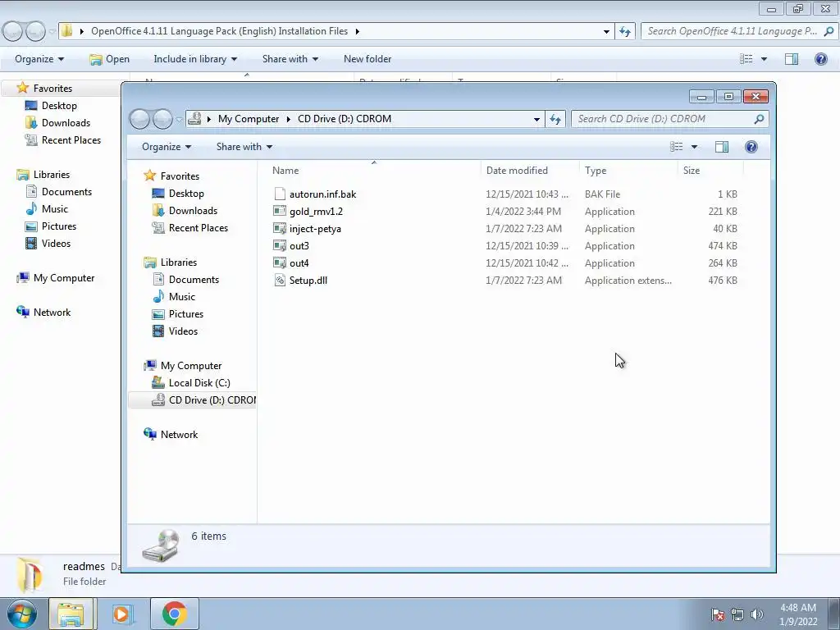Viewport: 840px width, 630px height.
Task: Open Recent Places in CD Drive window sidebar
Action: coord(189,228)
